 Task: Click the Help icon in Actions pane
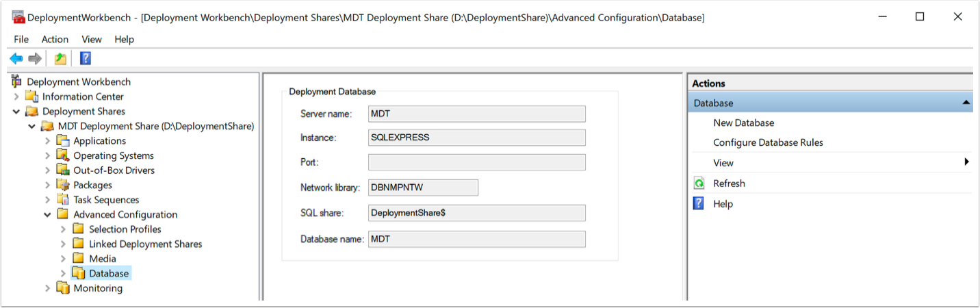(699, 203)
